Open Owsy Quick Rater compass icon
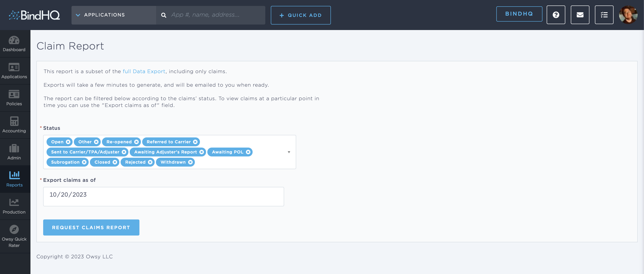Screen dimensions: 644x274 14,236
